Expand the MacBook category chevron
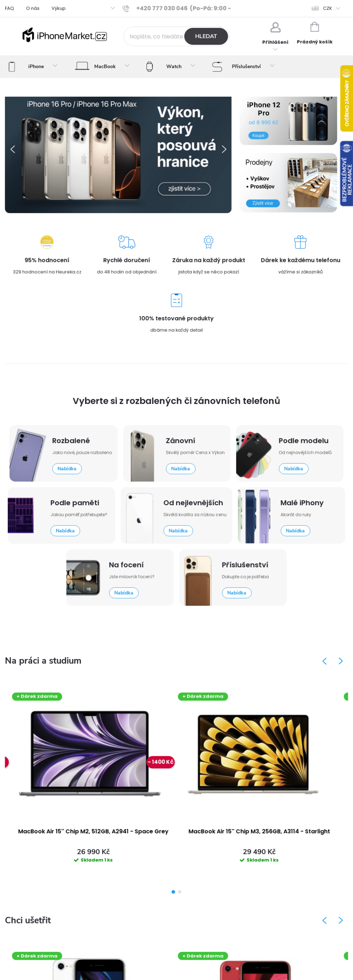 tap(127, 66)
